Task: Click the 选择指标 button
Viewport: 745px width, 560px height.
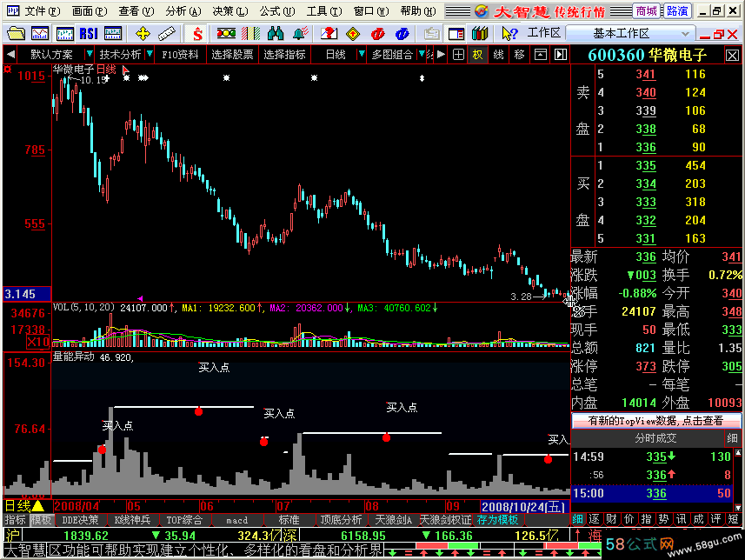Action: tap(284, 55)
